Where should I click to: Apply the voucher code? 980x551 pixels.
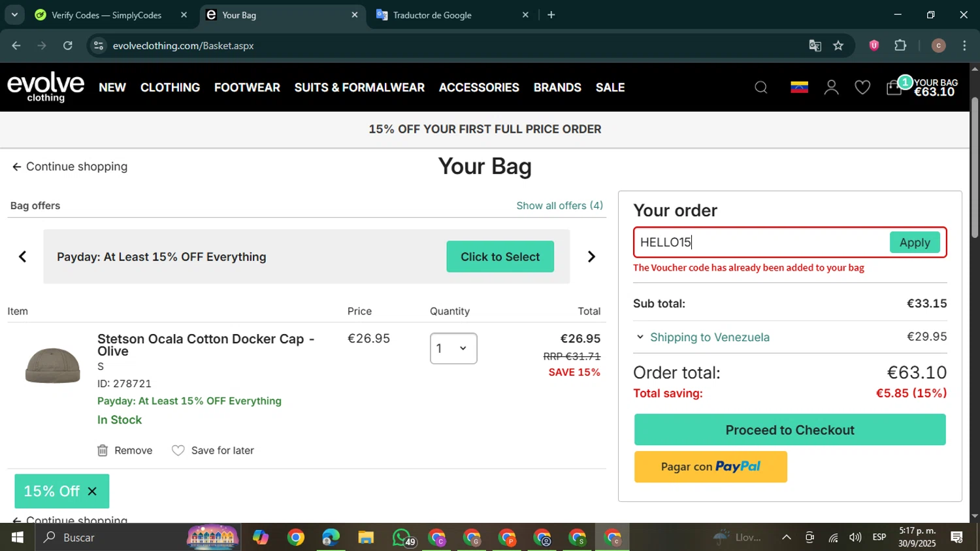(x=915, y=242)
